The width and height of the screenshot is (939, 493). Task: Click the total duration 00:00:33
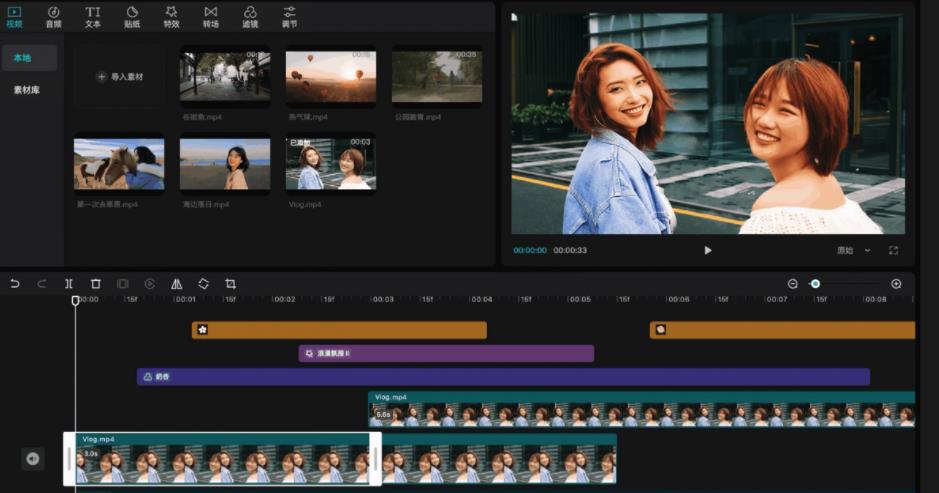point(570,250)
